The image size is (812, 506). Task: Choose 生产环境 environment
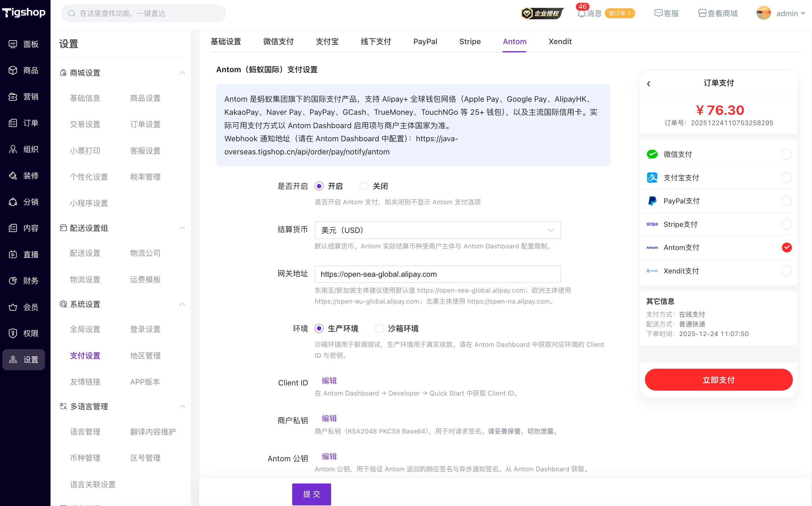click(319, 329)
